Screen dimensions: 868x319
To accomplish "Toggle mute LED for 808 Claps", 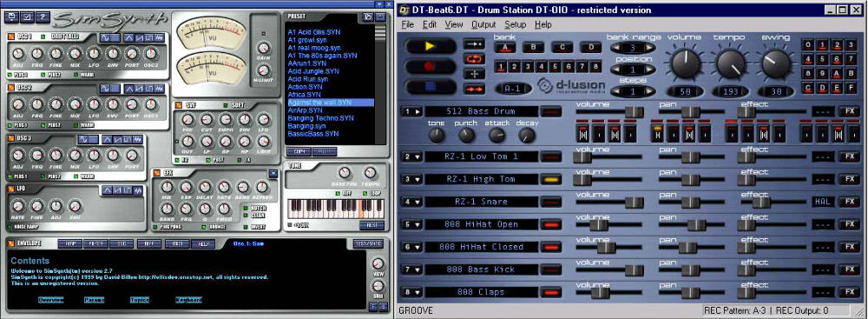I will pyautogui.click(x=551, y=292).
